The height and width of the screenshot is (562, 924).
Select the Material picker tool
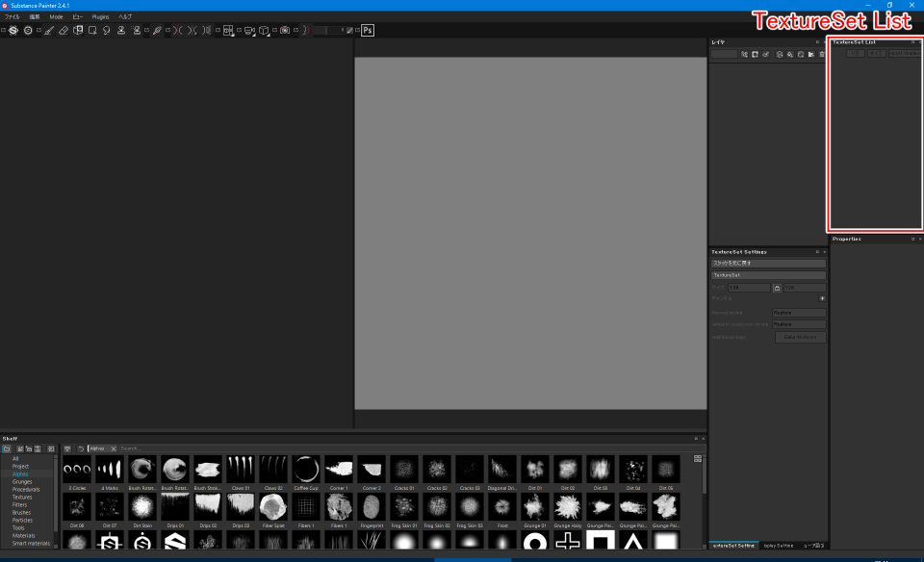click(157, 30)
